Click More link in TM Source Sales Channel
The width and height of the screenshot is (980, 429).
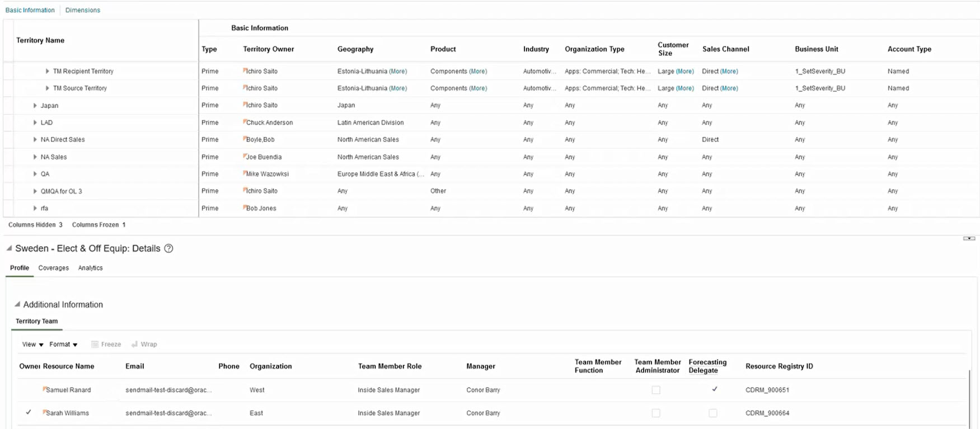[729, 88]
